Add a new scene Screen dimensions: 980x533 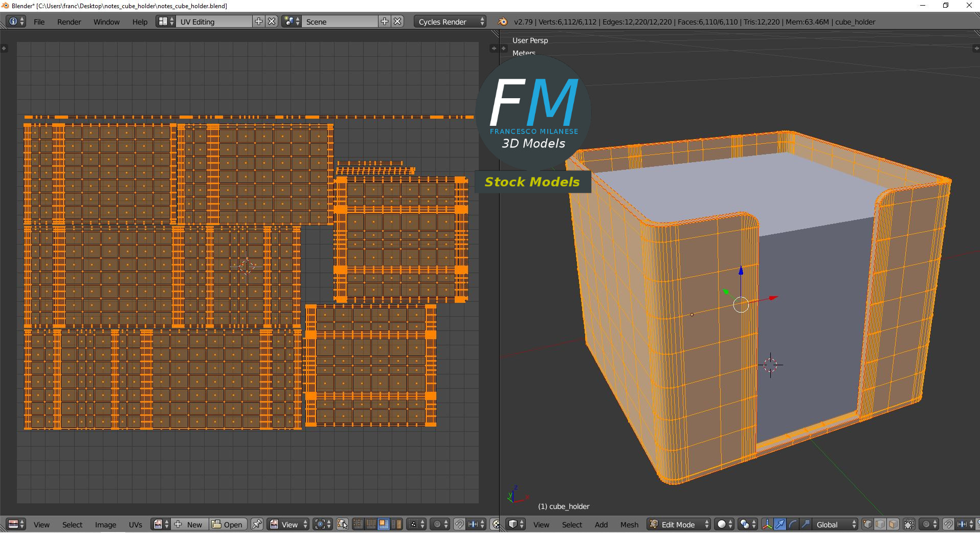(x=385, y=21)
